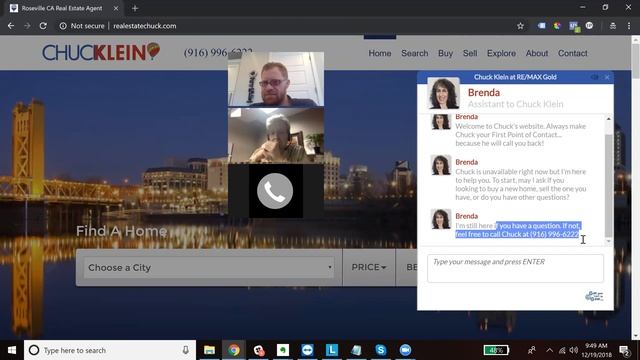Click the microphone icon in taskbar search
This screenshot has height=360, width=640.
coord(185,350)
